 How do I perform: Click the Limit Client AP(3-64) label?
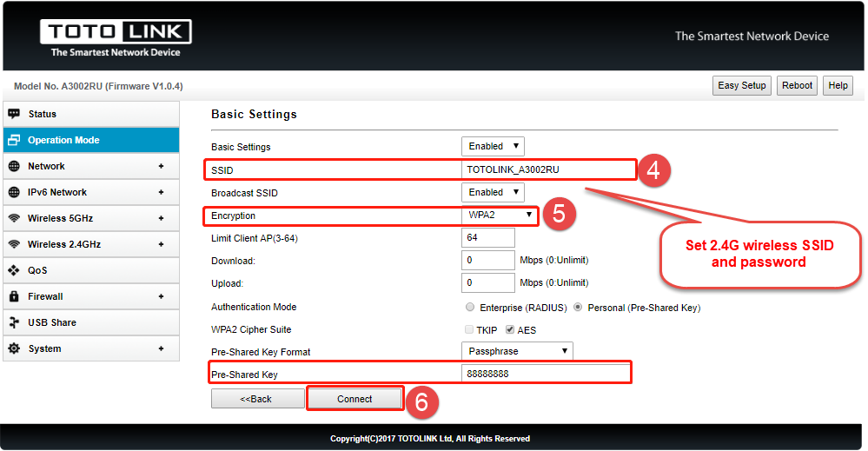coord(254,238)
